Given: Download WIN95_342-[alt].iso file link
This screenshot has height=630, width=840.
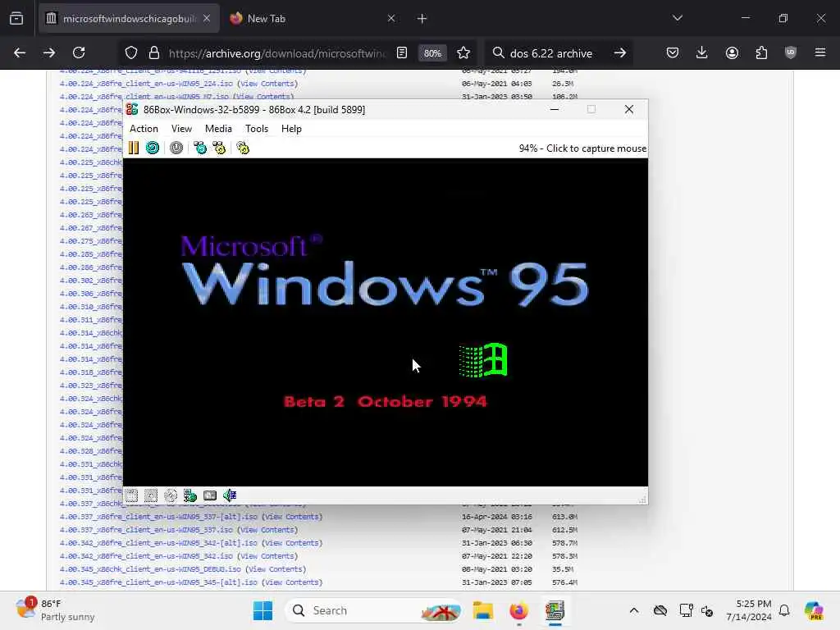Looking at the screenshot, I should (158, 543).
